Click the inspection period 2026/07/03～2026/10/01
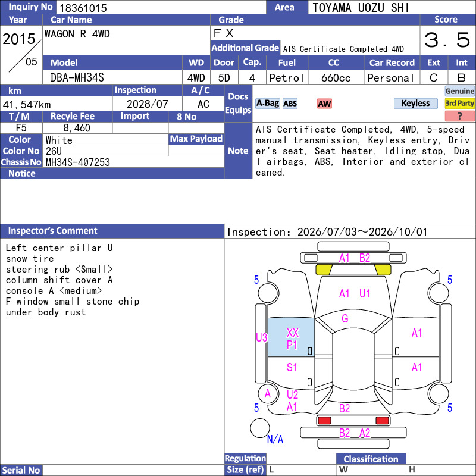This screenshot has width=476, height=476. tap(362, 232)
